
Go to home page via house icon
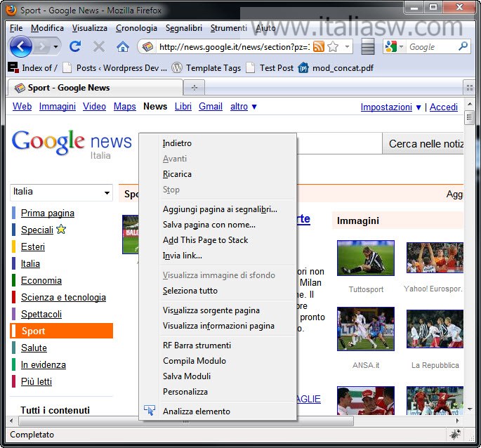tap(122, 47)
